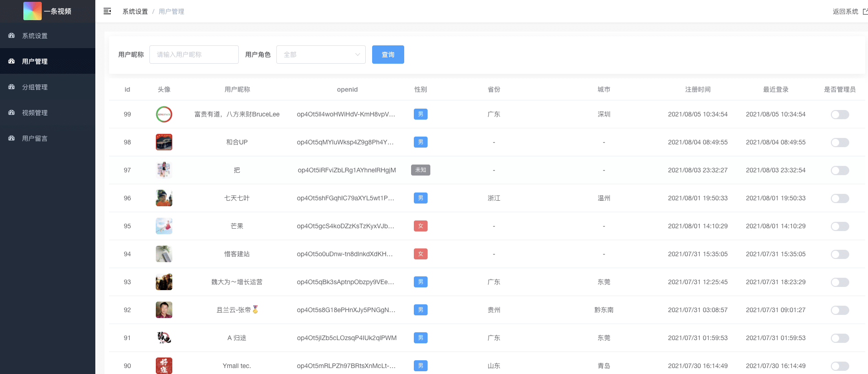
Task: Click openid op4Ot5iRFviZbLRg1AYhnelRHgjM
Action: coord(347,170)
